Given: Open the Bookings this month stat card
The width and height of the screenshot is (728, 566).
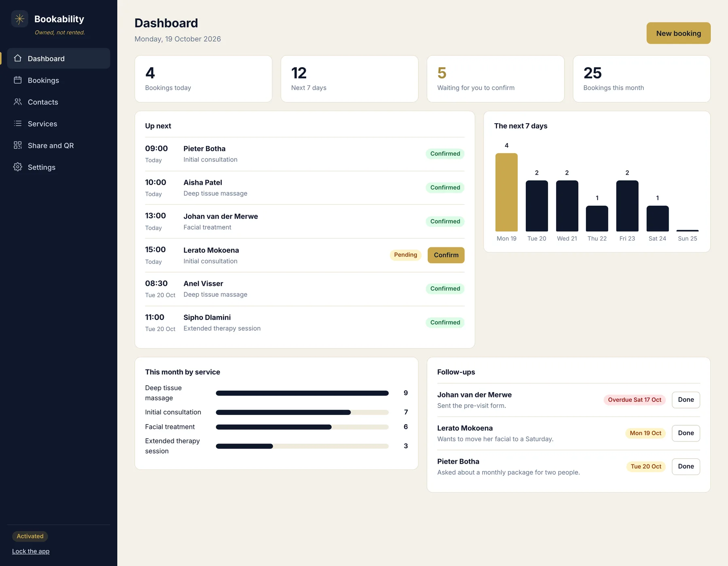Looking at the screenshot, I should tap(641, 79).
